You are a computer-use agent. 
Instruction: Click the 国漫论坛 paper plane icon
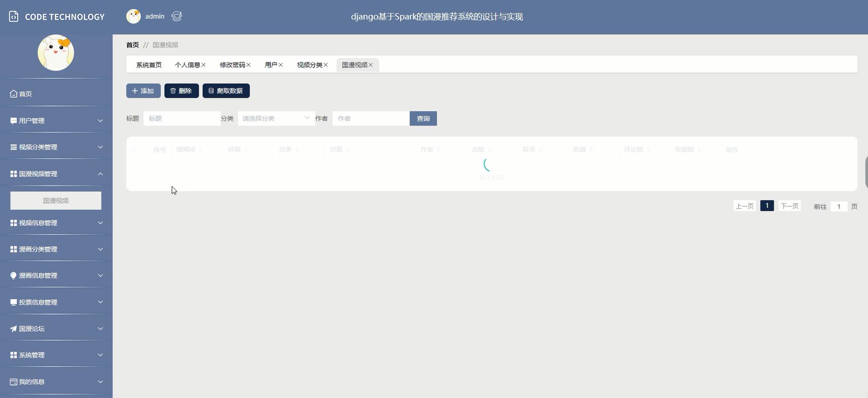pos(13,329)
